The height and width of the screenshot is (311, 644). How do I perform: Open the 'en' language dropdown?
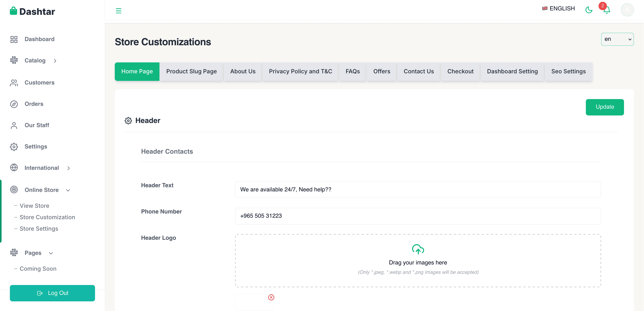617,39
